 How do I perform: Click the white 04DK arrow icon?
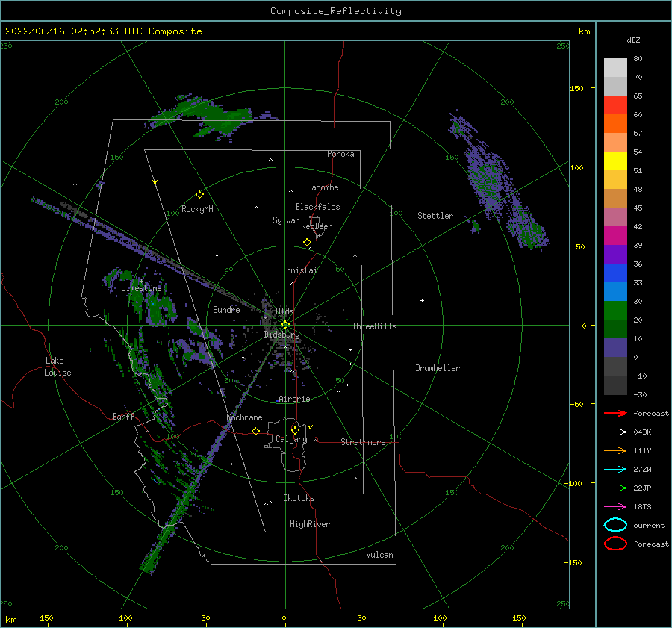point(615,432)
